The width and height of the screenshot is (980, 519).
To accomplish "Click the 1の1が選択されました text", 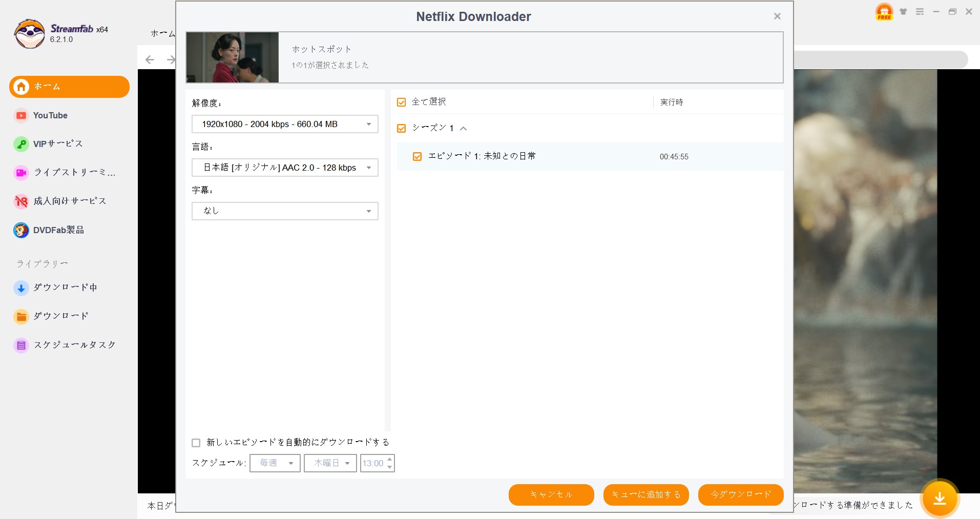I will (330, 65).
